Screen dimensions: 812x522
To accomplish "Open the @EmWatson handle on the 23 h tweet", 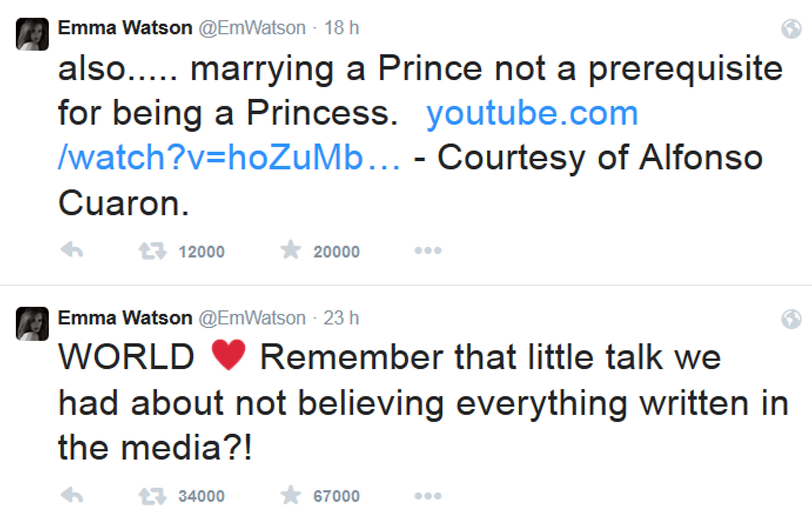I will point(252,318).
